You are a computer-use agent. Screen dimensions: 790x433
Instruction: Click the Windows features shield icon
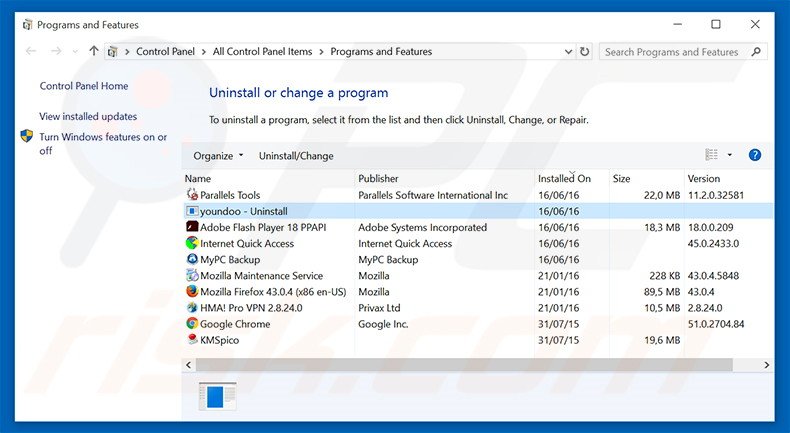point(27,136)
